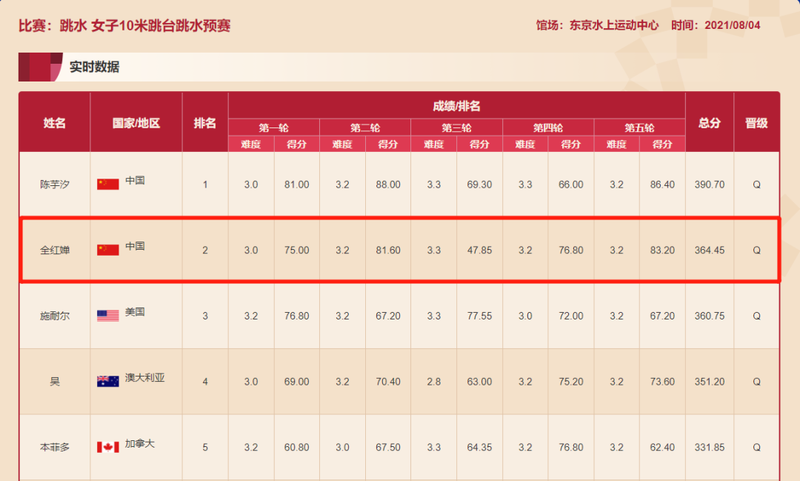Viewport: 800px width, 481px height.
Task: Click the Australia flag icon
Action: (x=107, y=381)
